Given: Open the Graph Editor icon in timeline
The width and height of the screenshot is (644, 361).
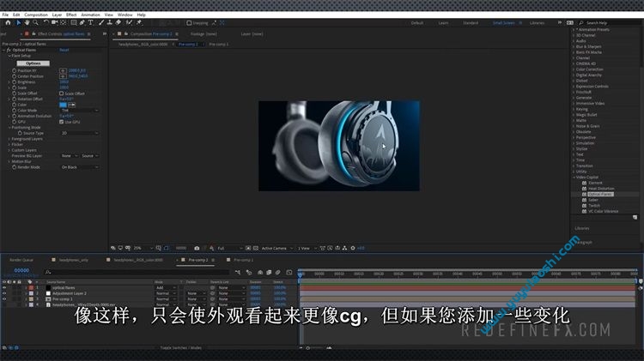Looking at the screenshot, I should tap(289, 272).
